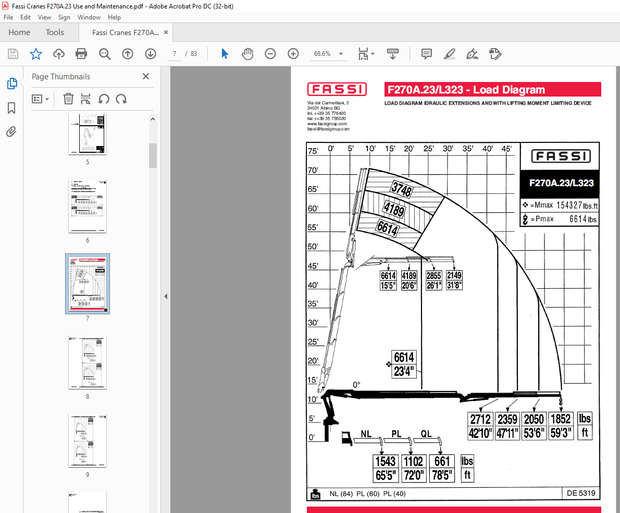Screen dimensions: 620x513
Task: Open the zoom level dropdown
Action: (x=341, y=54)
